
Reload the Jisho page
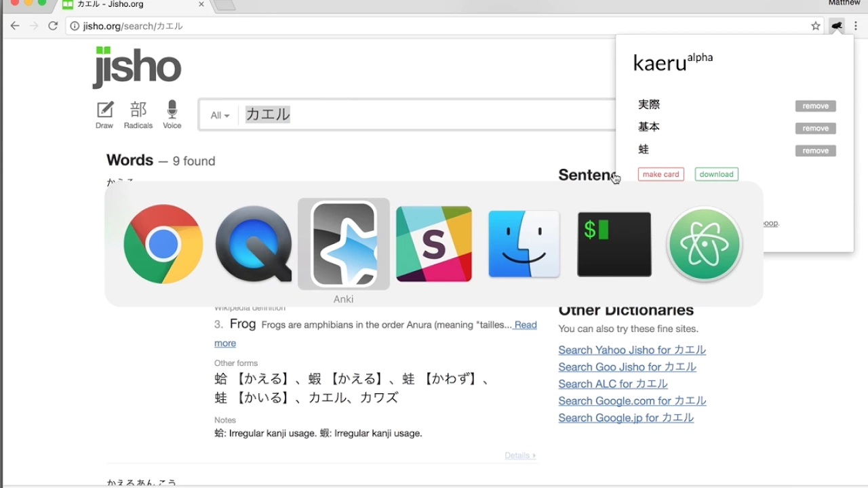pyautogui.click(x=53, y=26)
